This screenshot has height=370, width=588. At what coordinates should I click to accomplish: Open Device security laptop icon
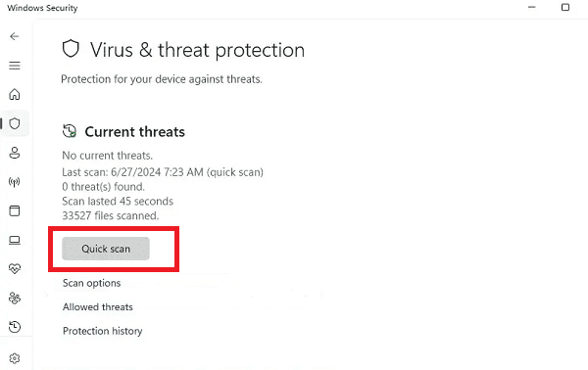pos(15,240)
